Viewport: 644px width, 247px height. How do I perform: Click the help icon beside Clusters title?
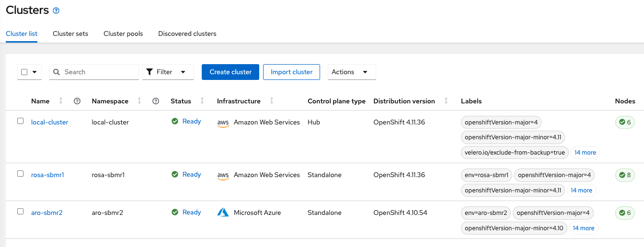coord(56,11)
